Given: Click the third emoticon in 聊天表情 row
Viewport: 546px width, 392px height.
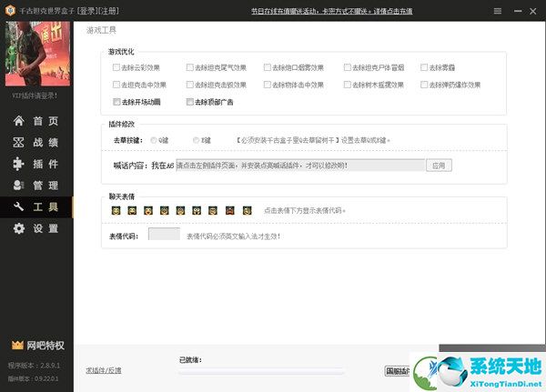Looking at the screenshot, I should click(x=148, y=210).
